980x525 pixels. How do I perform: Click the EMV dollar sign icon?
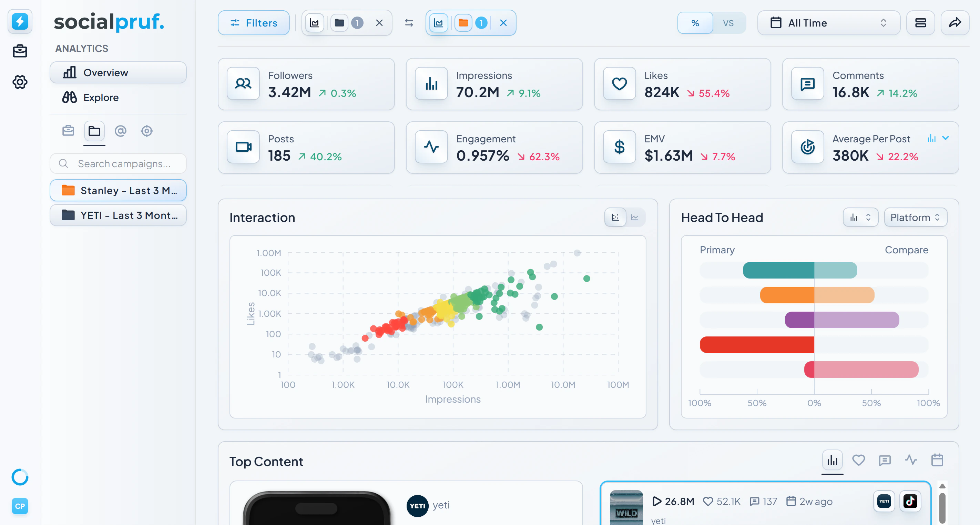[x=620, y=147]
